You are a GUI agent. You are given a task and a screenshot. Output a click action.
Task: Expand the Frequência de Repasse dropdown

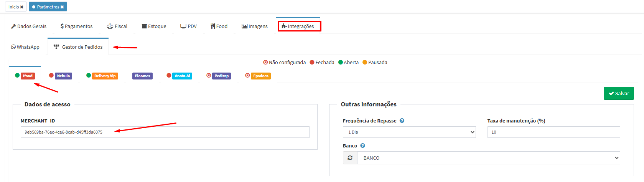409,132
